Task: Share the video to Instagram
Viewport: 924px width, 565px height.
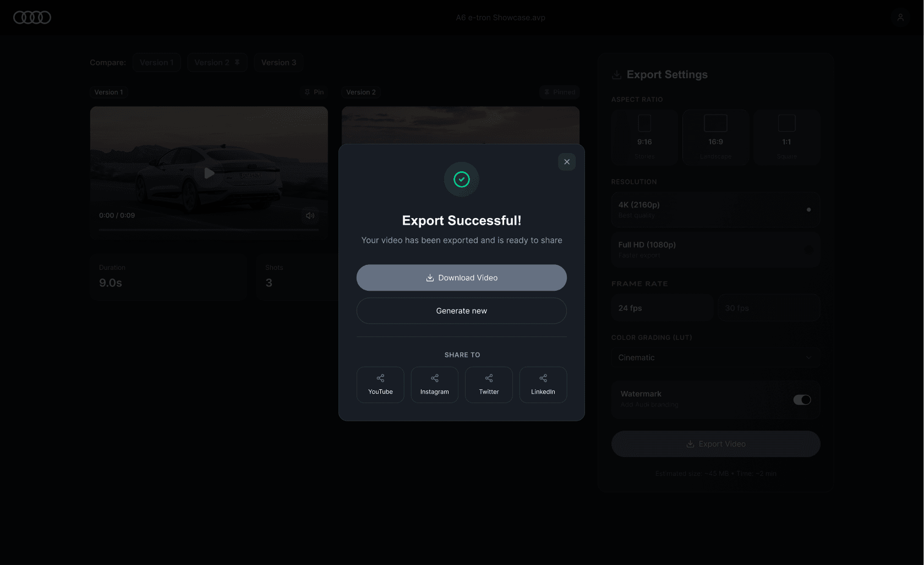Action: coord(435,385)
